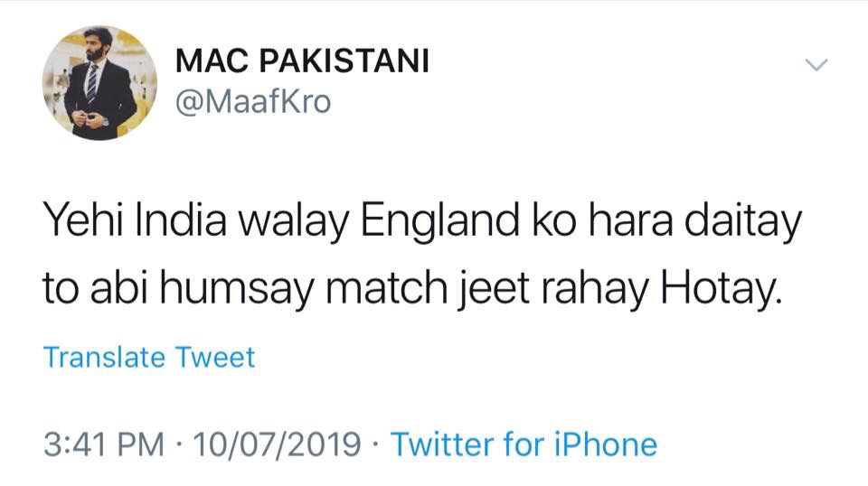868x486 pixels.
Task: Click the Translate Tweet link
Action: tap(149, 358)
